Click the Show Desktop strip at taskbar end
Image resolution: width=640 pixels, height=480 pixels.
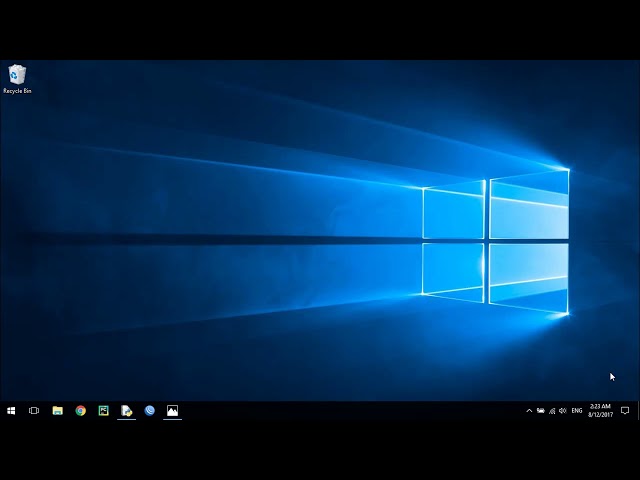click(638, 411)
